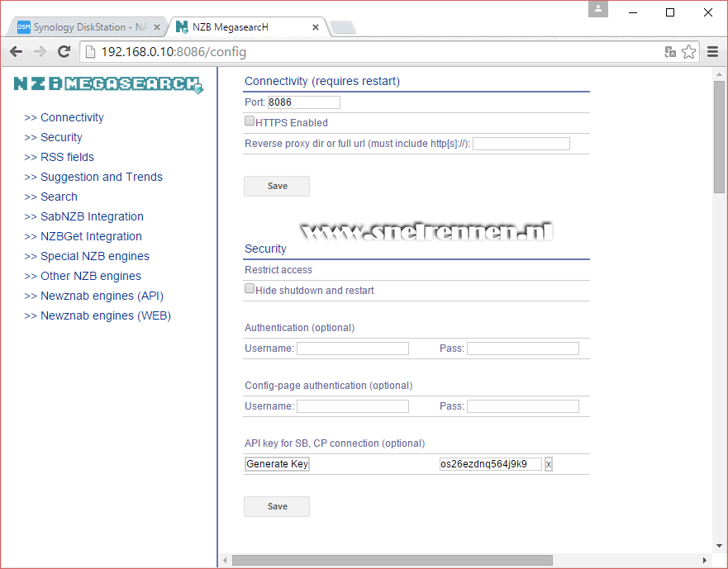Click the vertical scrollbar thumb
The width and height of the screenshot is (728, 569).
tap(719, 137)
